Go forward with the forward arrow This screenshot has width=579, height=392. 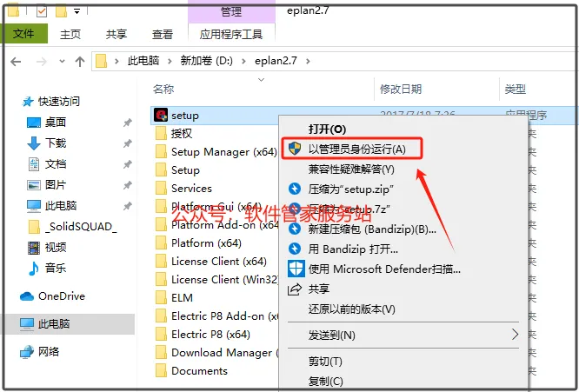point(42,61)
